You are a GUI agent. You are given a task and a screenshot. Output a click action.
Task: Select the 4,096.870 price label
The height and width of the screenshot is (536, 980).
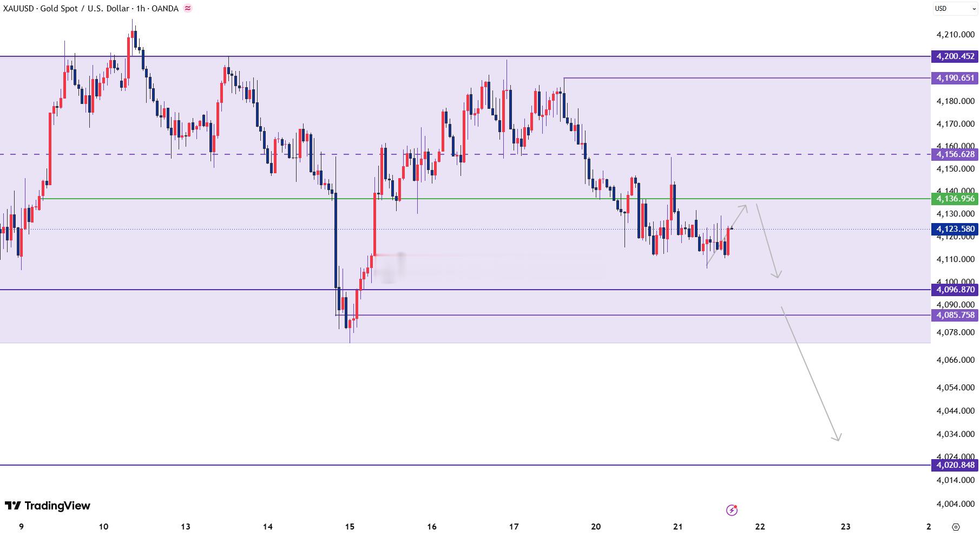[x=955, y=290]
